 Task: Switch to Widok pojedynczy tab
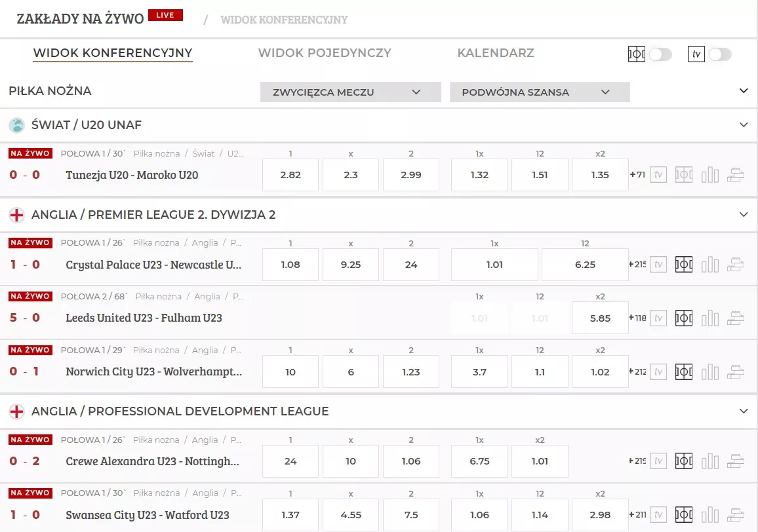325,53
